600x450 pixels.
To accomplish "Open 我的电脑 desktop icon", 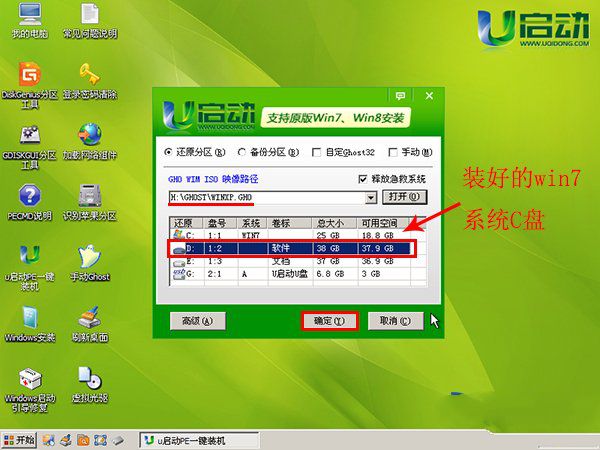I will 30,17.
